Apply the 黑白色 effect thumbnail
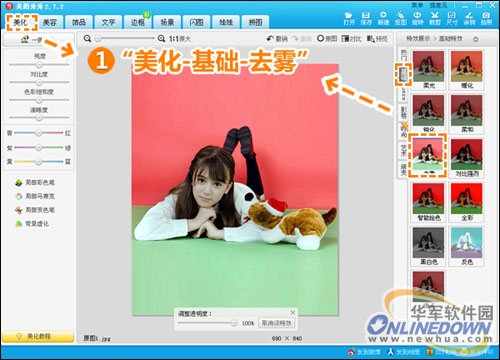Image resolution: width=500 pixels, height=360 pixels. pyautogui.click(x=428, y=246)
